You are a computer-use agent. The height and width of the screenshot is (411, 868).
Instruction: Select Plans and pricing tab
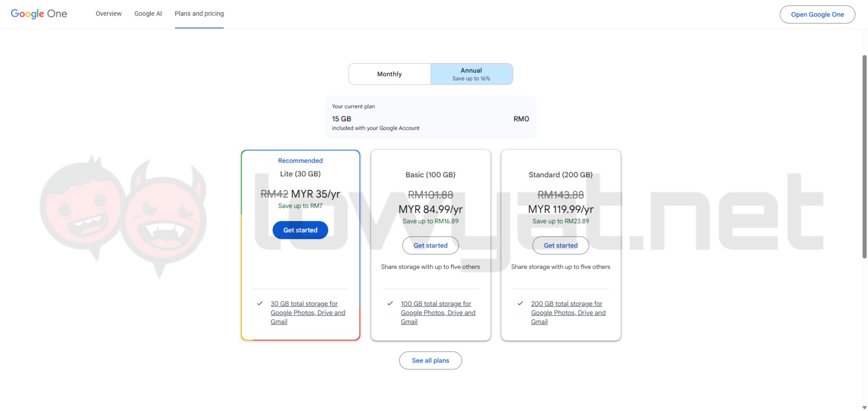click(199, 14)
